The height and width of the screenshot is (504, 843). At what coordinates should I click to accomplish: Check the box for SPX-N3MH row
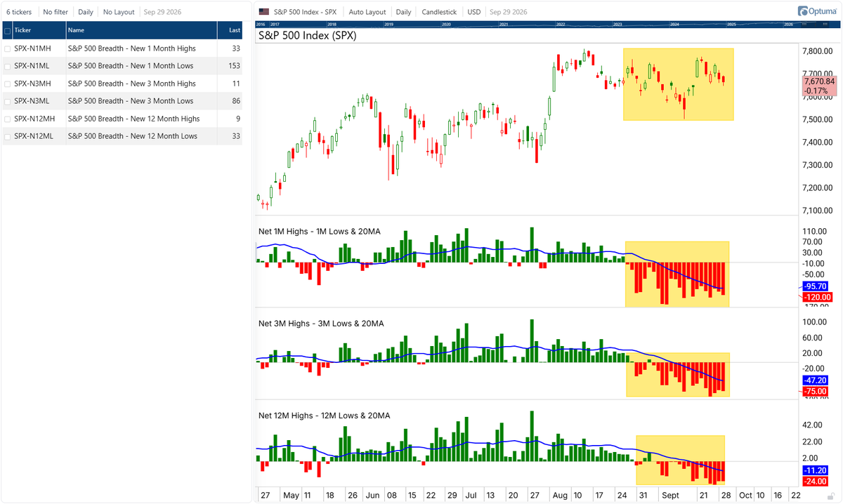tap(7, 84)
